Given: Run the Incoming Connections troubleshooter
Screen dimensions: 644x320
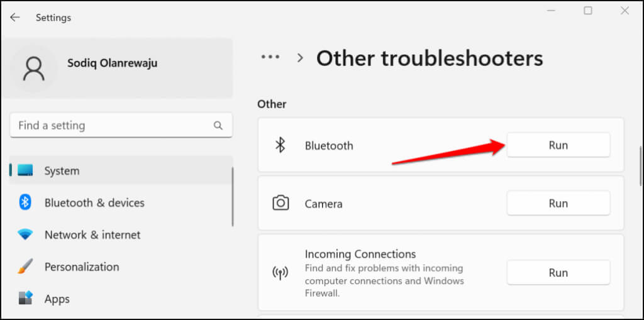Looking at the screenshot, I should coord(558,273).
